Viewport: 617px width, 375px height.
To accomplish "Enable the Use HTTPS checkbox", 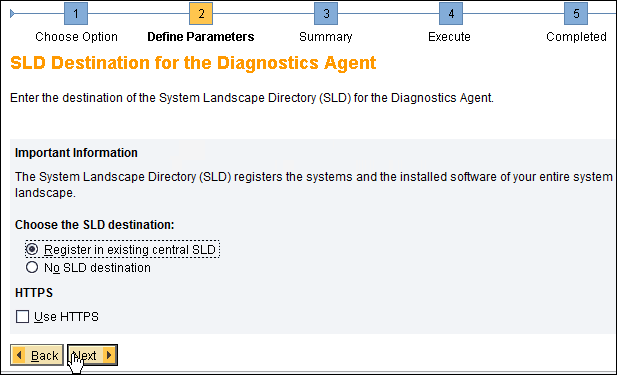I will (22, 316).
